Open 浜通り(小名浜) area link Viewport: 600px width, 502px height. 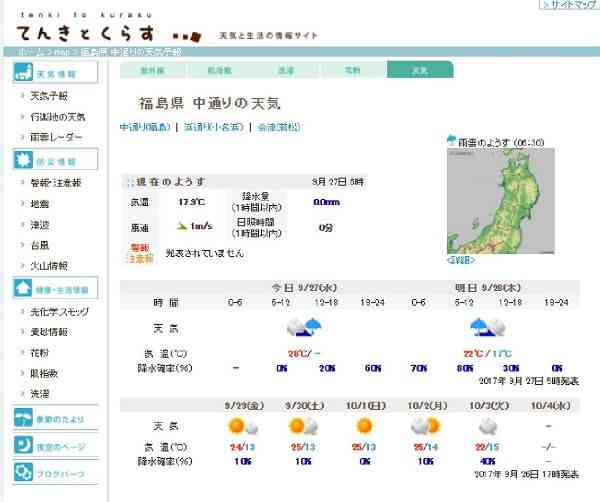[214, 127]
